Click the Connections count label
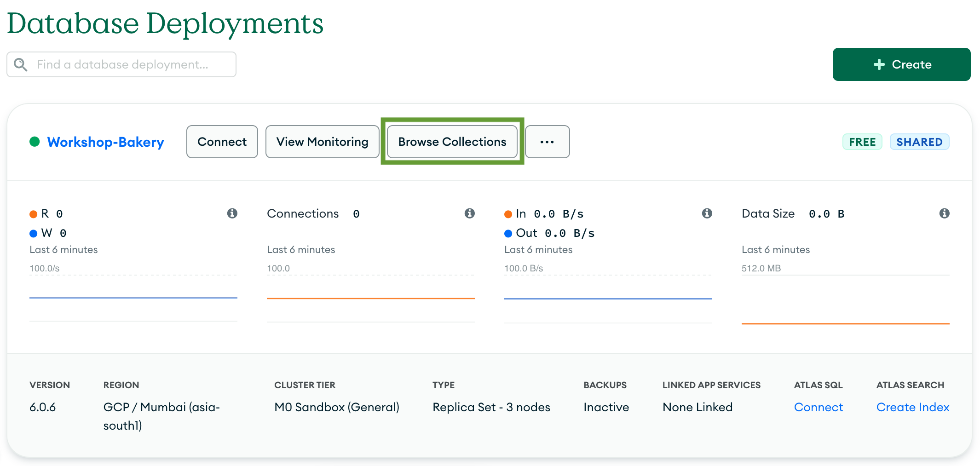 [x=313, y=214]
